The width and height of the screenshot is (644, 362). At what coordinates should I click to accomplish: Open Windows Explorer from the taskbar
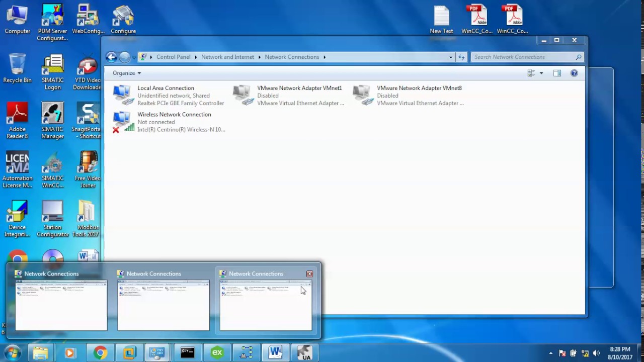(x=40, y=353)
